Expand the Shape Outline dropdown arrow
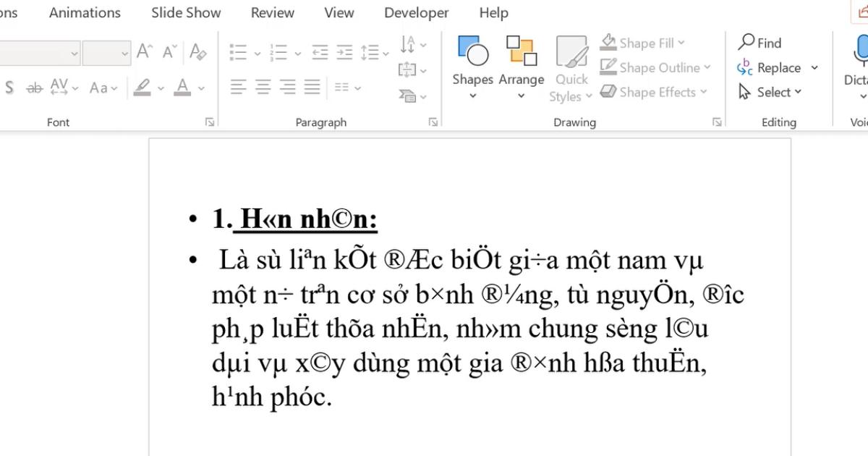The width and height of the screenshot is (868, 456). click(707, 68)
